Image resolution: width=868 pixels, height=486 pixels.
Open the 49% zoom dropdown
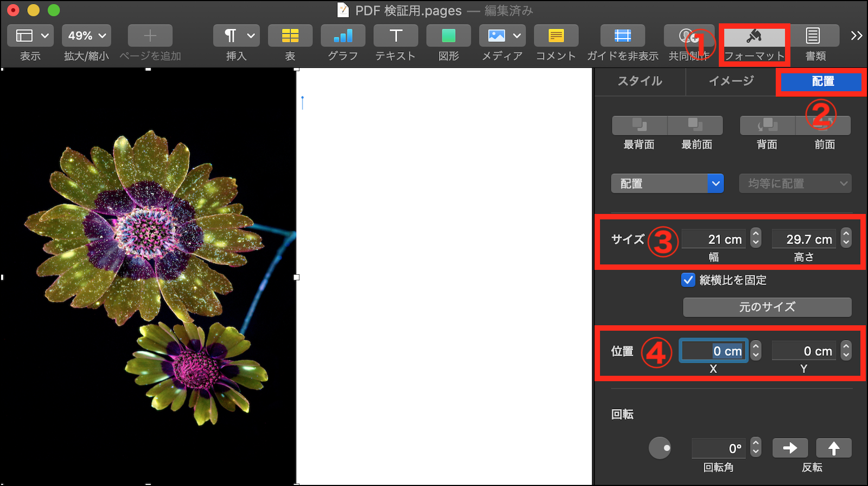[86, 36]
